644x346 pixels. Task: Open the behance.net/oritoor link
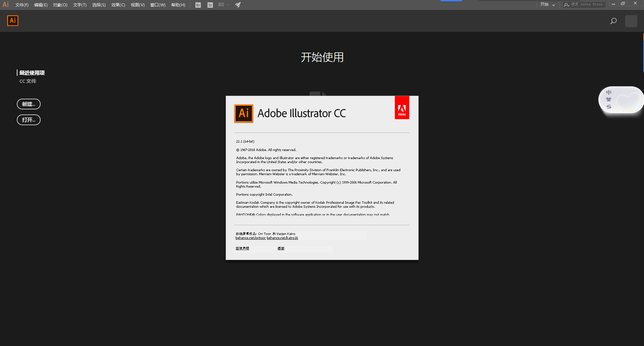point(250,238)
